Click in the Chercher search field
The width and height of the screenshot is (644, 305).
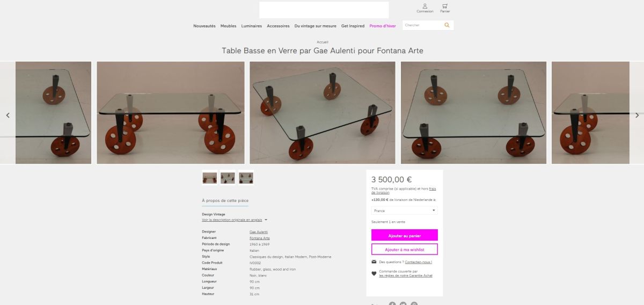[x=422, y=25]
